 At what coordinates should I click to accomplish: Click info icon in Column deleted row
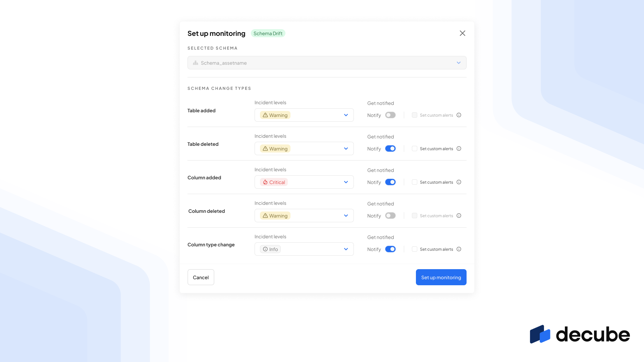click(x=459, y=216)
